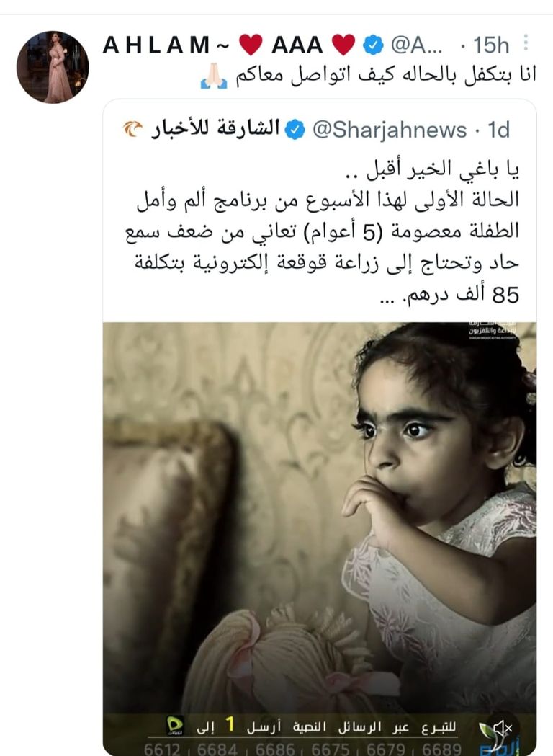Click the Etisalat logo in video banner
This screenshot has height=756, width=553.
pyautogui.click(x=175, y=726)
